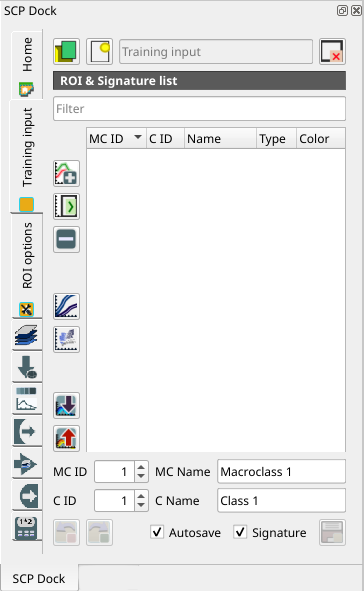Select the SCP Dock bottom tab
The image size is (364, 591).
point(39,578)
